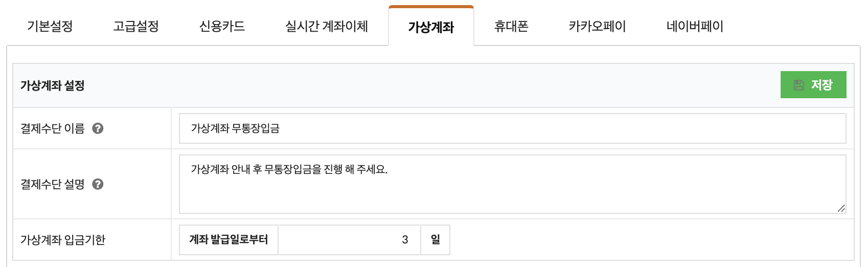Click the 계좌 발급일로부터 prefix label
The image size is (868, 267).
[229, 239]
